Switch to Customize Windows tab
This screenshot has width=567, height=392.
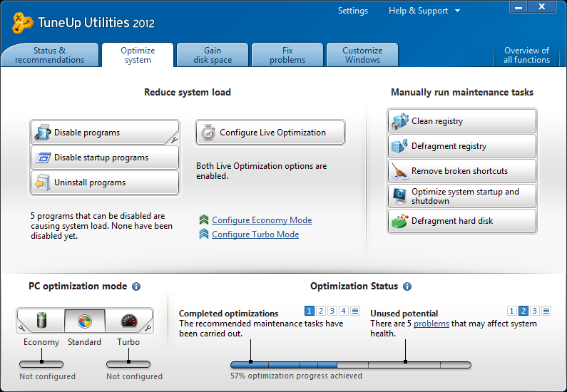pos(362,55)
